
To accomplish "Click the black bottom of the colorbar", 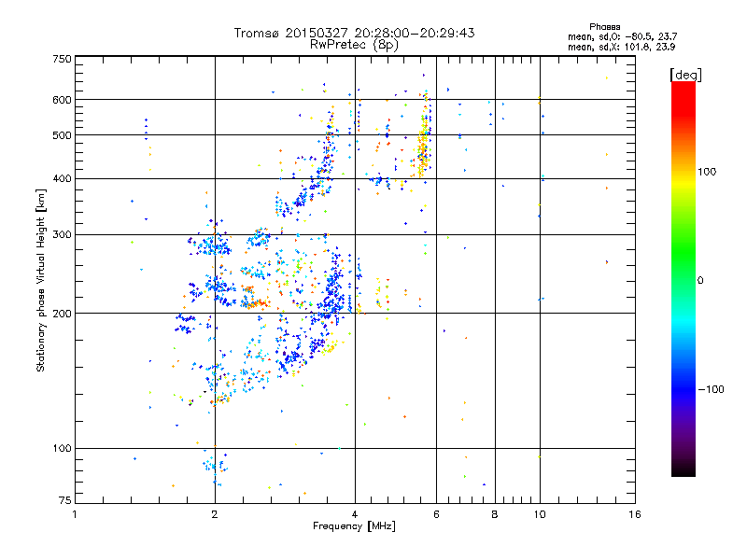I will tap(684, 469).
